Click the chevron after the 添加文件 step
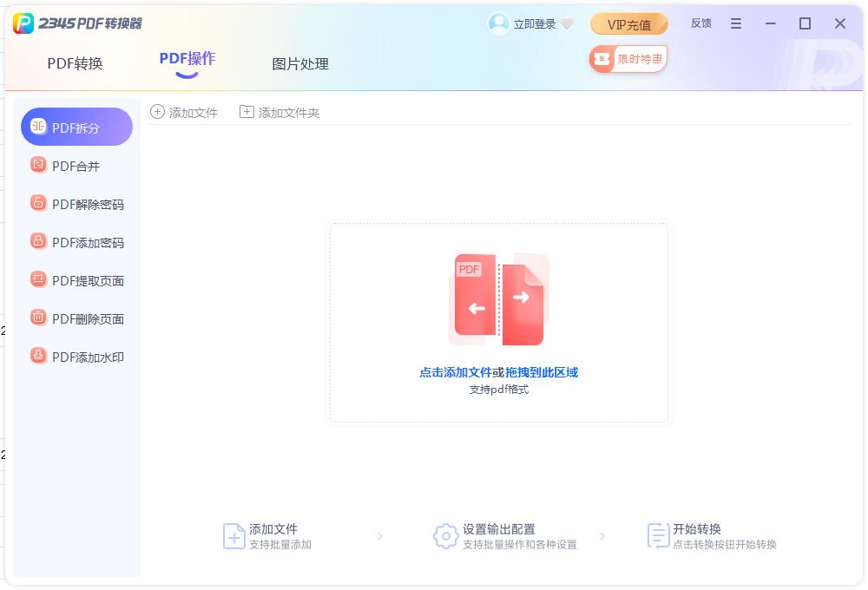This screenshot has width=868, height=590. 379,537
